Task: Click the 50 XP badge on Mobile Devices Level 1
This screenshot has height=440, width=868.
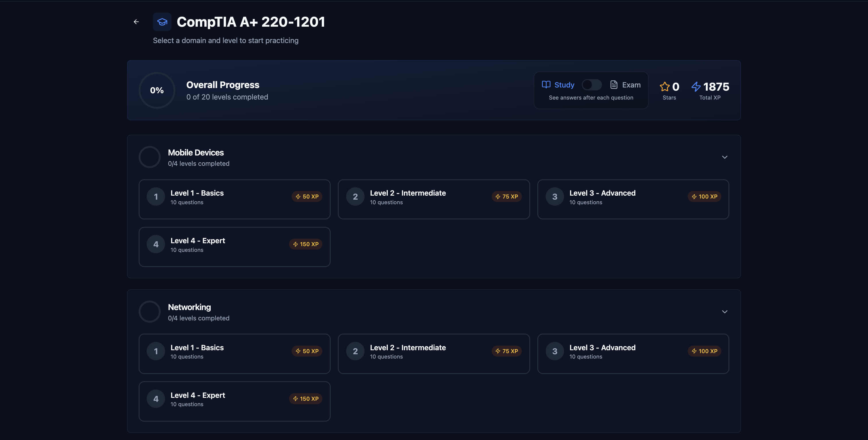Action: pos(307,196)
